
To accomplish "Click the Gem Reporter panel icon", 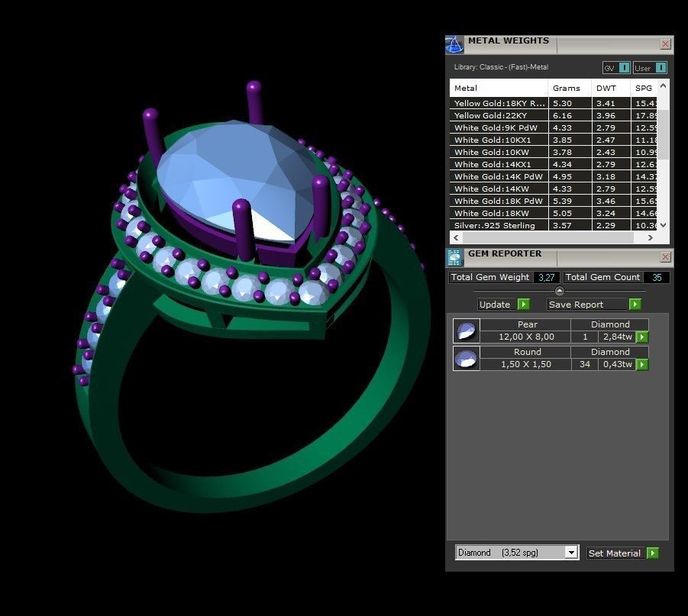I will coord(454,257).
